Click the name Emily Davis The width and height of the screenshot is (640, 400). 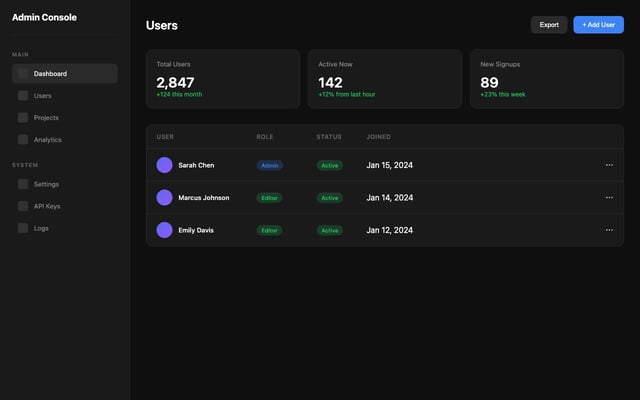tap(196, 230)
